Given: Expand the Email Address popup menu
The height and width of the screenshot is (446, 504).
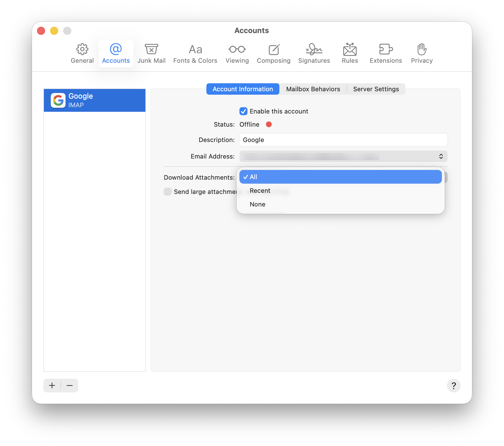Looking at the screenshot, I should tap(343, 156).
